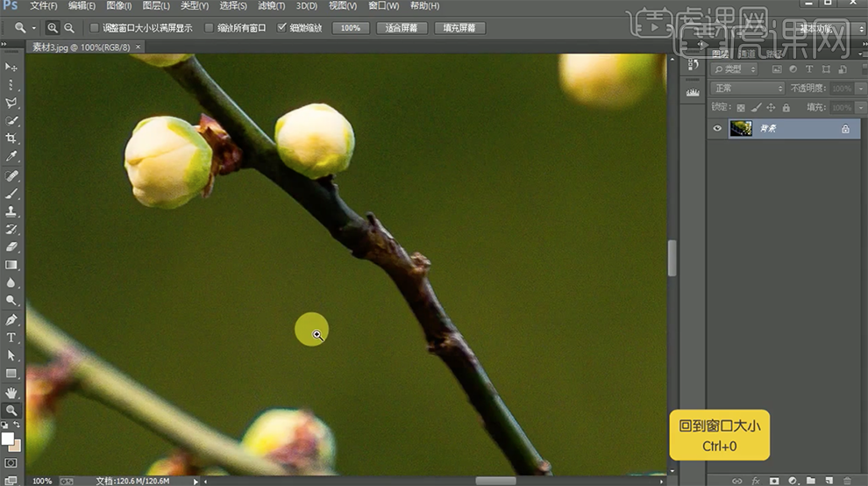The height and width of the screenshot is (486, 868).
Task: Select the Path Selection tool
Action: pyautogui.click(x=11, y=355)
